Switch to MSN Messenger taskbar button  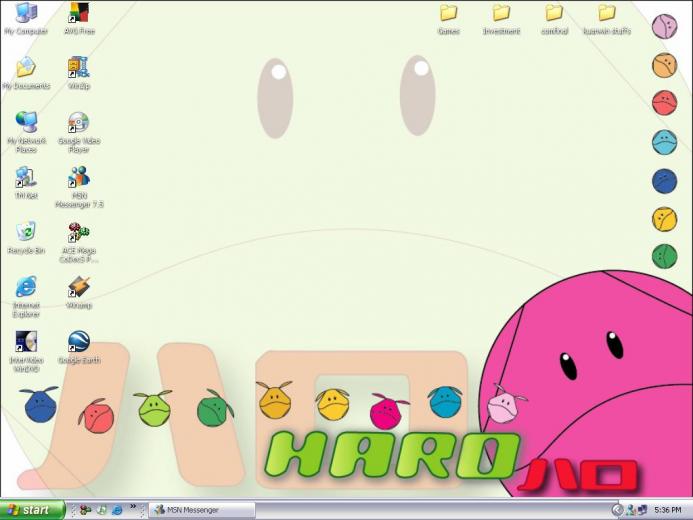(x=202, y=510)
